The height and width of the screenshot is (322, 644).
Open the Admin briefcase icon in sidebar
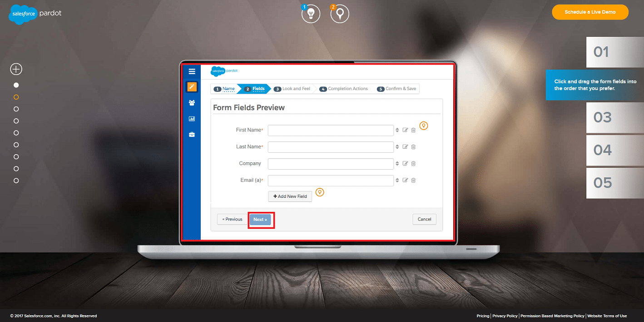click(x=192, y=135)
